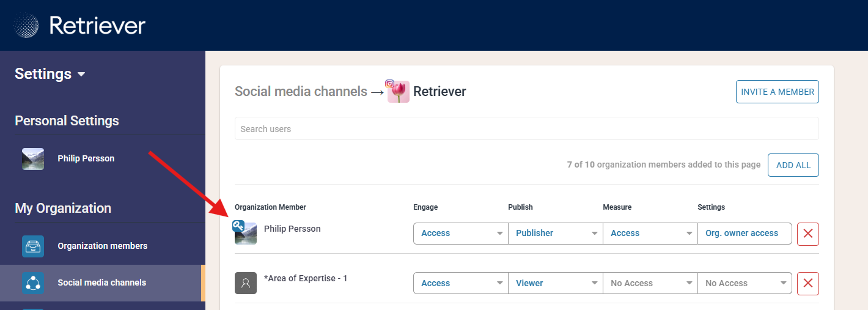Click the Engage column header
Image resolution: width=868 pixels, height=310 pixels.
tap(425, 207)
